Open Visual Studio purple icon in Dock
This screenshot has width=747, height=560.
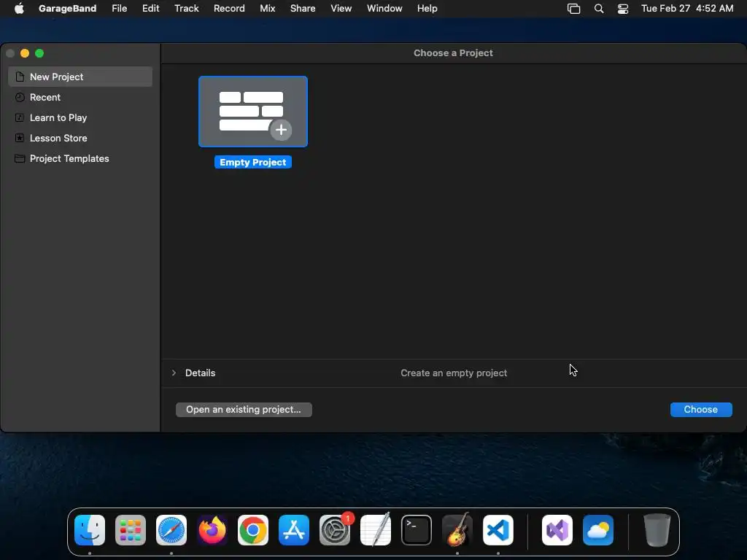pos(557,530)
